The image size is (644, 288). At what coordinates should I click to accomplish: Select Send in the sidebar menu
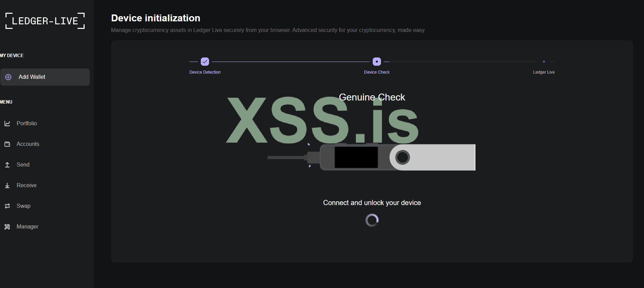pyautogui.click(x=23, y=165)
